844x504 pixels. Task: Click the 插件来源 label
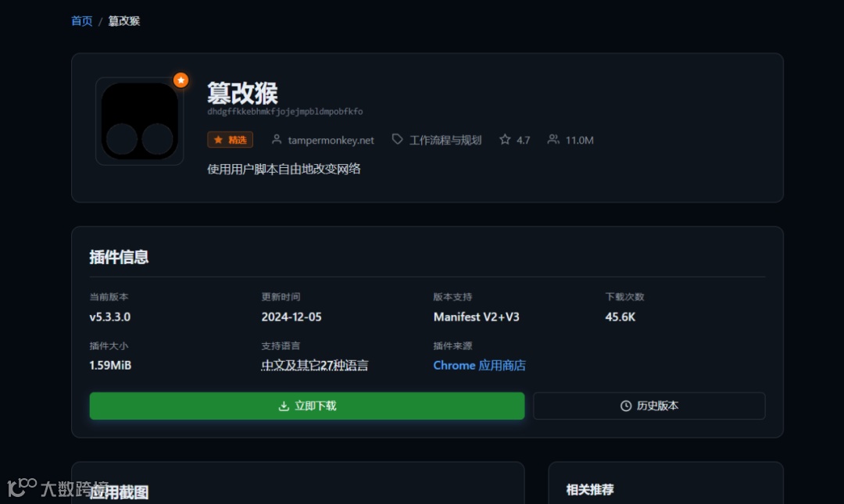(x=452, y=345)
